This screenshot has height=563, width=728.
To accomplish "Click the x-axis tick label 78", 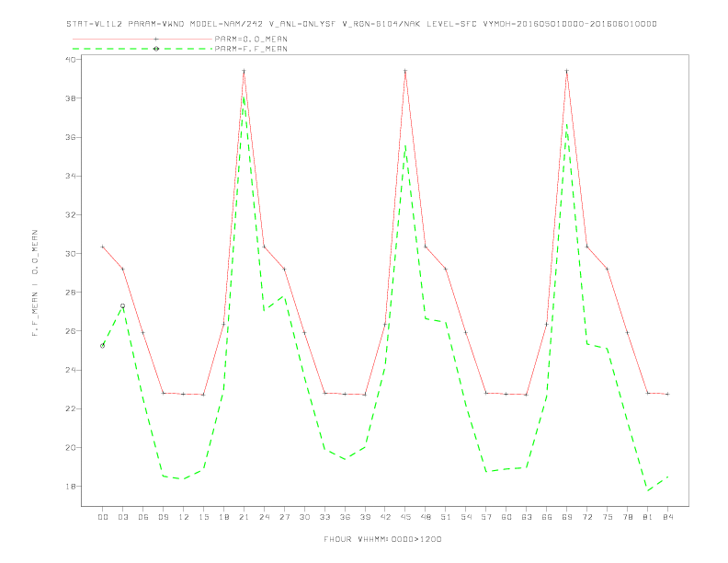I will [x=627, y=517].
